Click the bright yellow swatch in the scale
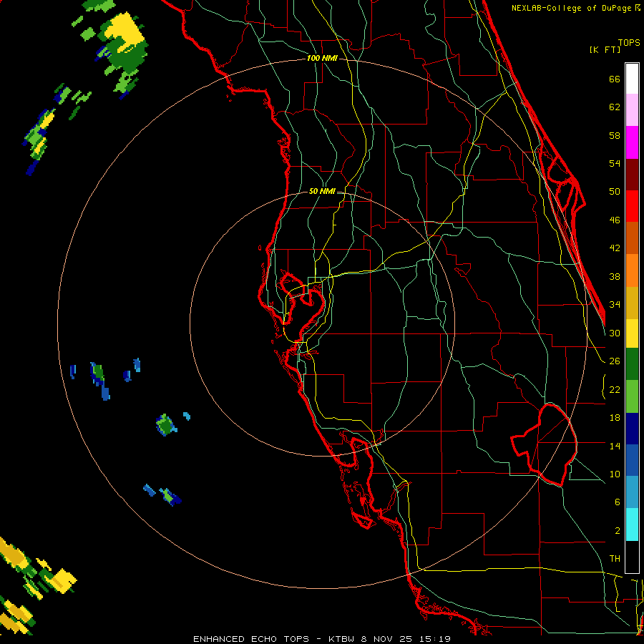Viewport: 644px width, 644px height. [x=632, y=333]
